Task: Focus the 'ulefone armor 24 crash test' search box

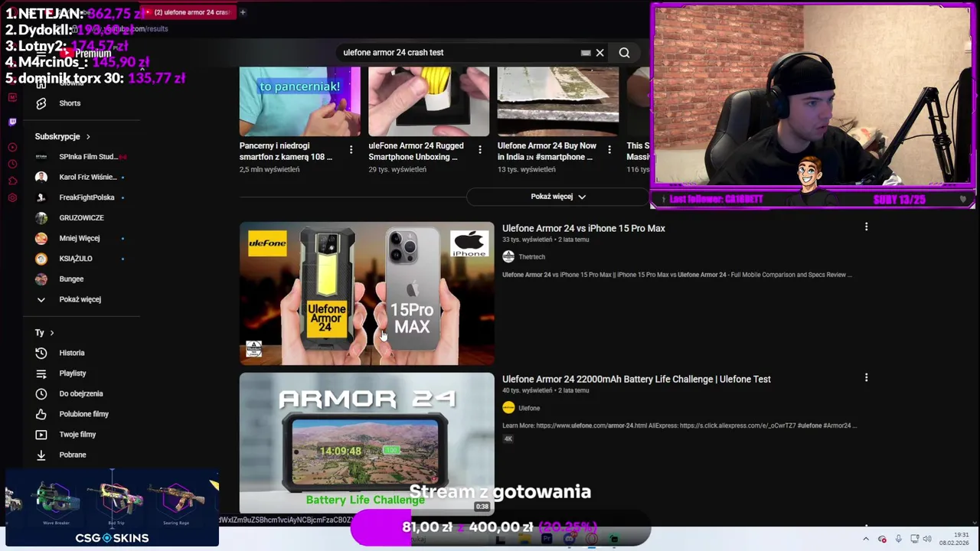Action: pyautogui.click(x=459, y=53)
